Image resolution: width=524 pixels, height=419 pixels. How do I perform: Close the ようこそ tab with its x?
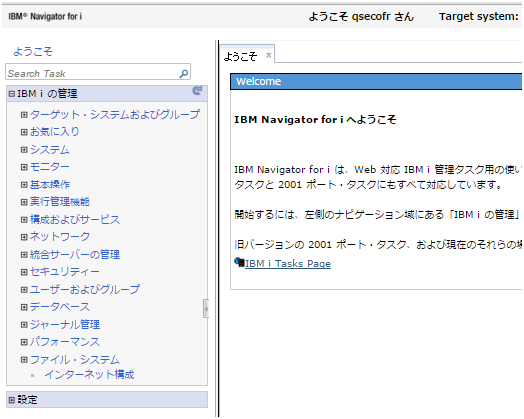coord(268,55)
